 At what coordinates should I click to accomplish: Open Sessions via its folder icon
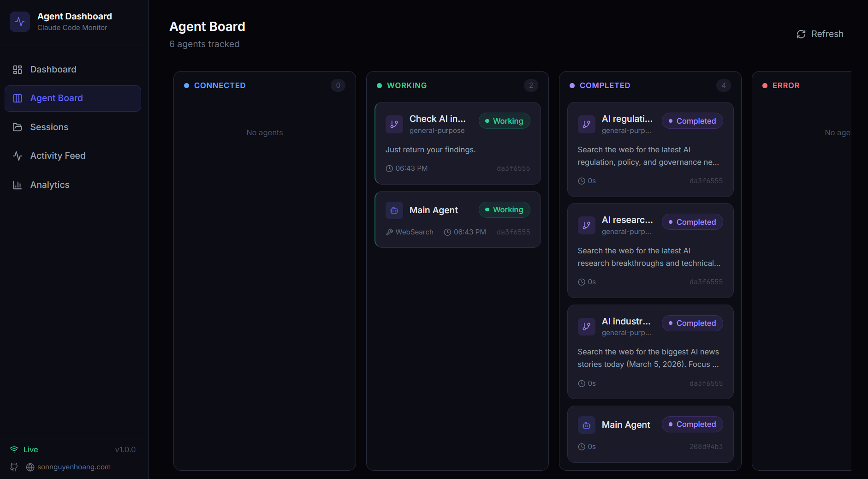click(18, 127)
